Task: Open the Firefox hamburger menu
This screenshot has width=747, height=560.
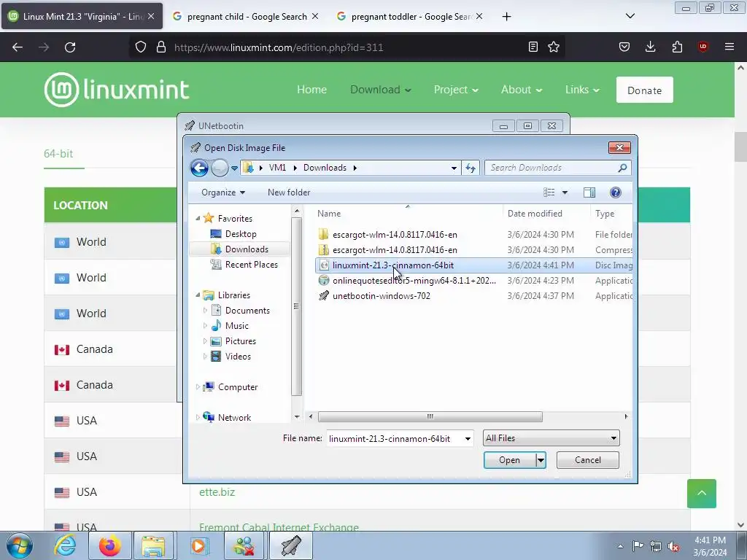Action: [x=729, y=47]
